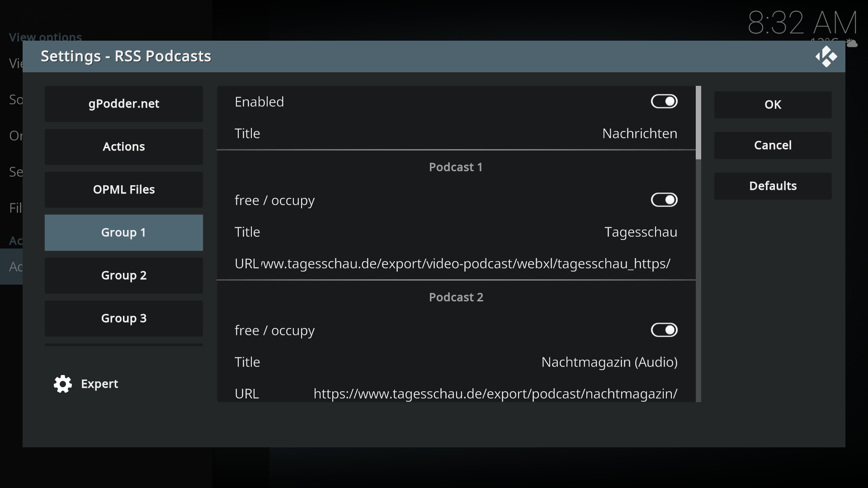Toggle Podcast 2 free / occupy switch
This screenshot has width=868, height=488.
click(664, 330)
